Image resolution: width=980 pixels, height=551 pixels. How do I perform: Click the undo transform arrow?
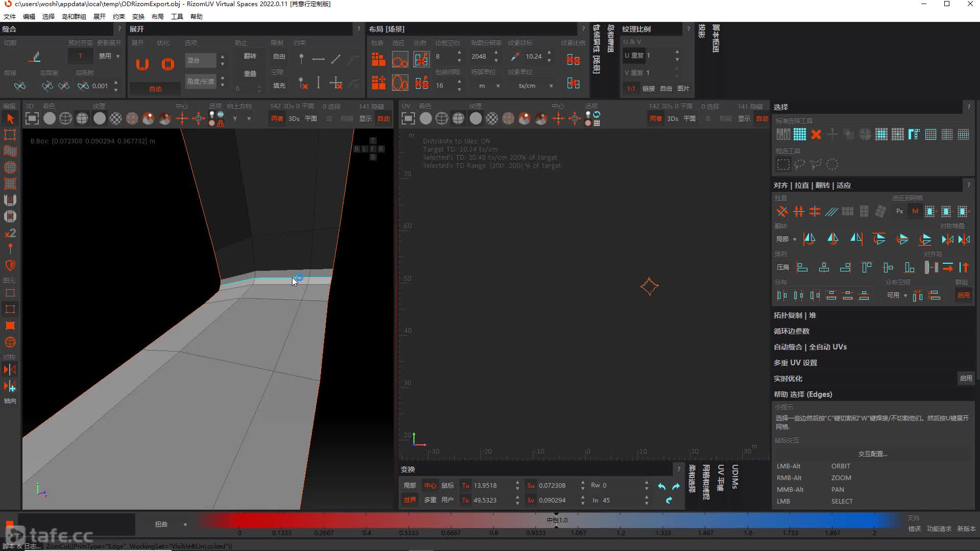coord(661,486)
